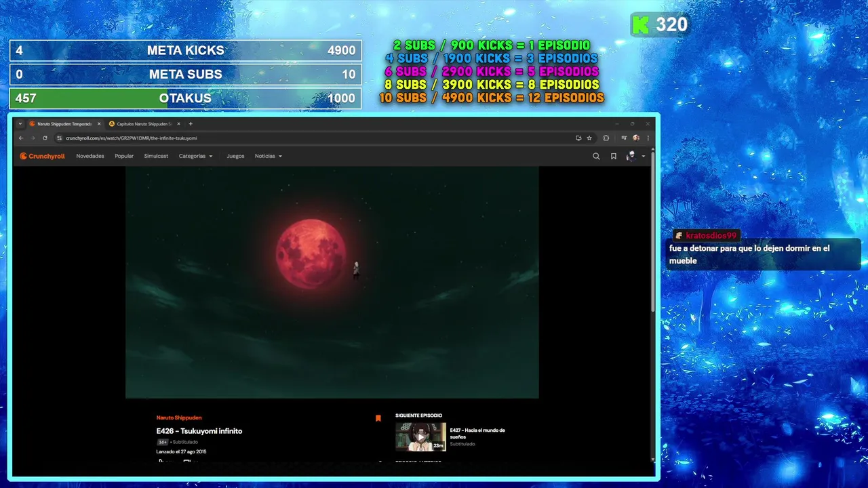Click the SIGUIENTE EPISODIO heading

[418, 415]
